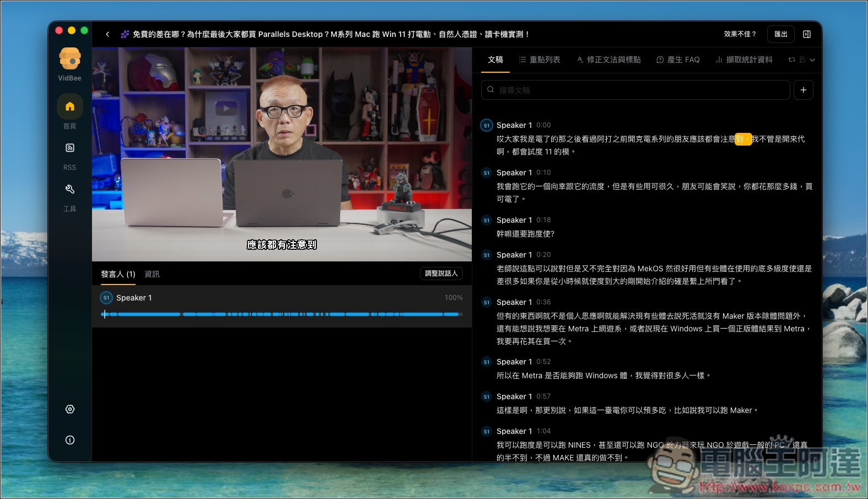Show app info icon in sidebar
This screenshot has height=499, width=868.
coord(70,440)
